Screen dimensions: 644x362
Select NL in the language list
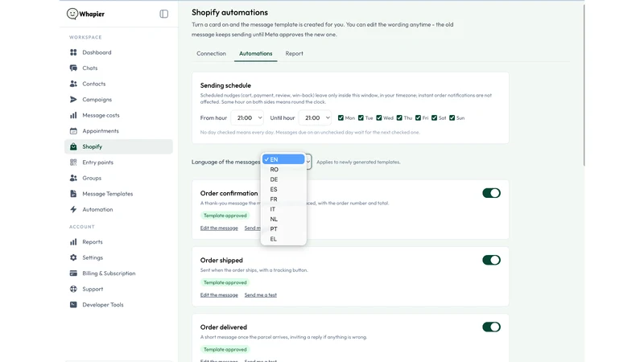coord(283,219)
